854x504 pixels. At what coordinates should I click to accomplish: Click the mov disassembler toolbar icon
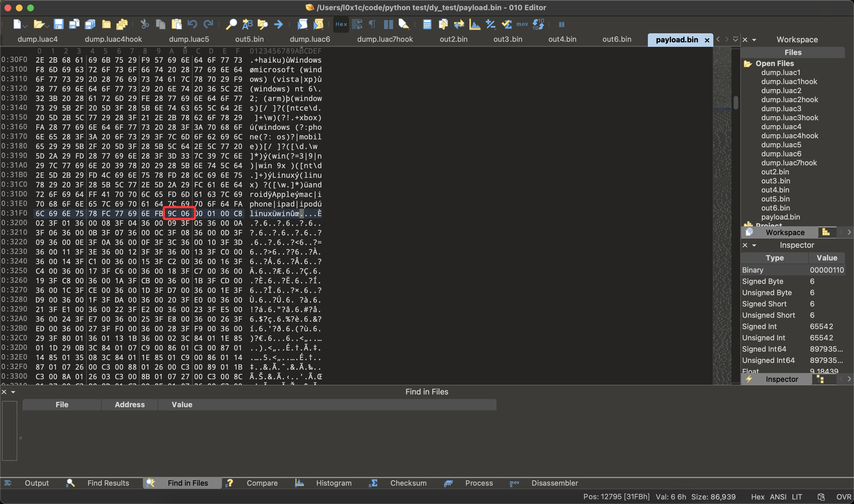click(522, 24)
